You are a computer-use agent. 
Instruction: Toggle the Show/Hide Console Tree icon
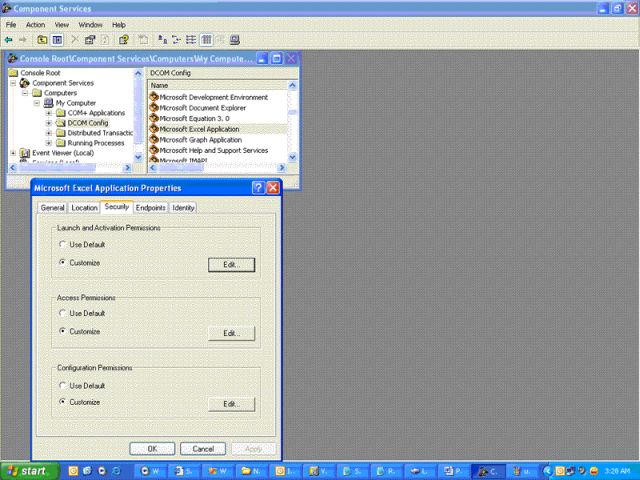point(57,40)
